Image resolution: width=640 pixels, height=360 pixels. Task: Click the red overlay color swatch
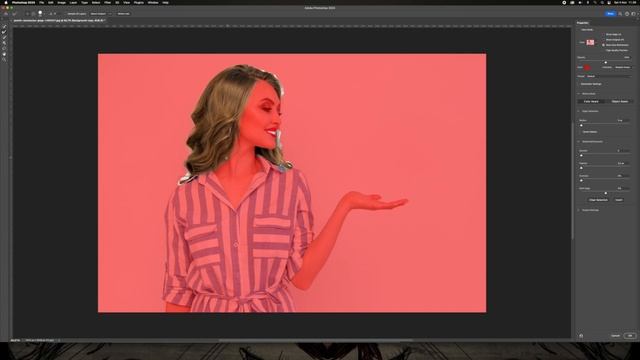pos(588,67)
